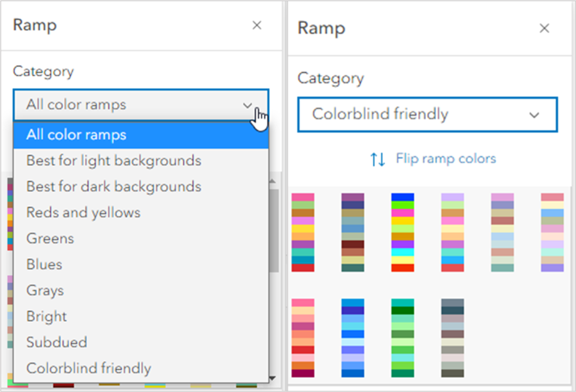Close the right Ramp panel
Screen dimensions: 576x392
(x=544, y=29)
